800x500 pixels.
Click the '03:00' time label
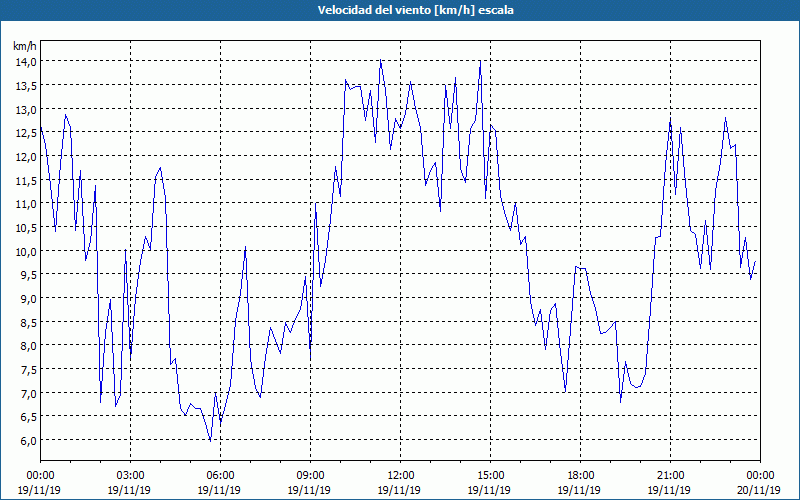(130, 476)
